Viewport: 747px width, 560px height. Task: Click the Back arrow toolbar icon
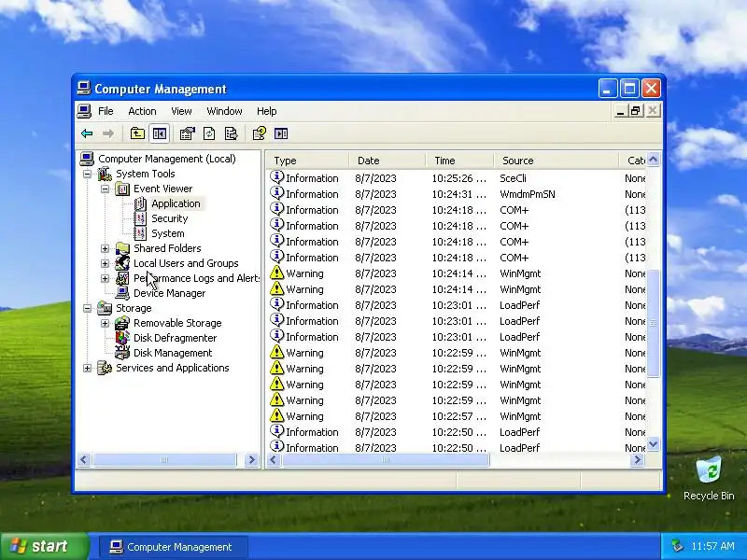point(87,133)
